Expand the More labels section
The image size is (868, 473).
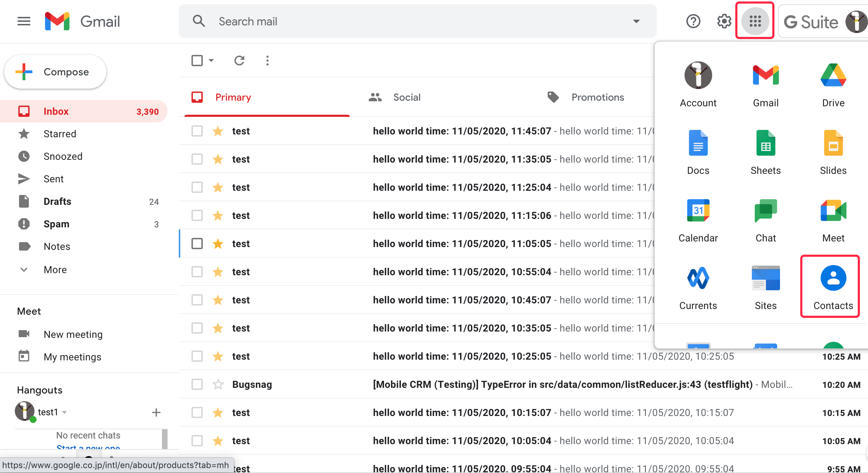[x=55, y=270]
